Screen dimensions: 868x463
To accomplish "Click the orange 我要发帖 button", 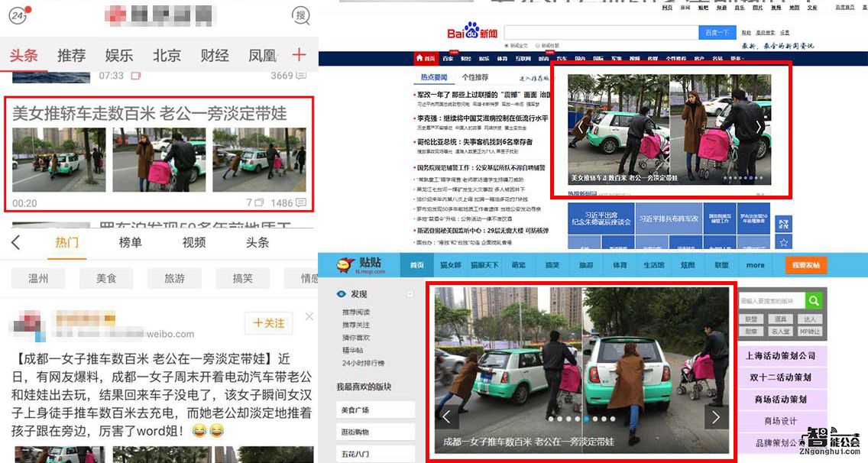I will pyautogui.click(x=805, y=264).
